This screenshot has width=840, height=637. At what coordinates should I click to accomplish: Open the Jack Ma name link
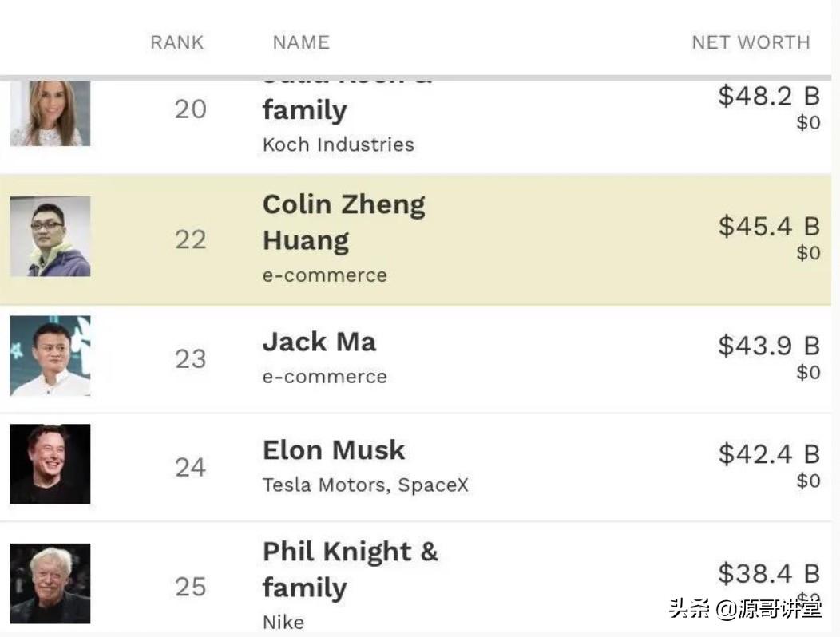pos(319,342)
